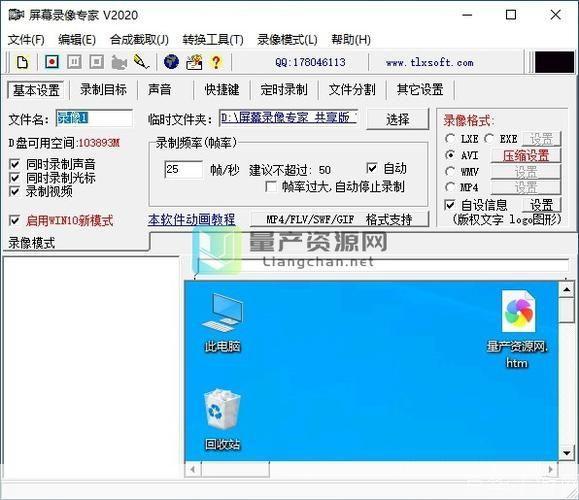Click the 文件名 input field
579x500 pixels.
pyautogui.click(x=94, y=118)
